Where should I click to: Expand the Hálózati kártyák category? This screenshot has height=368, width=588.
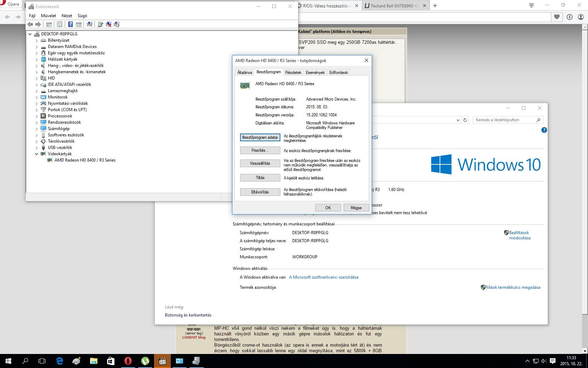click(36, 59)
